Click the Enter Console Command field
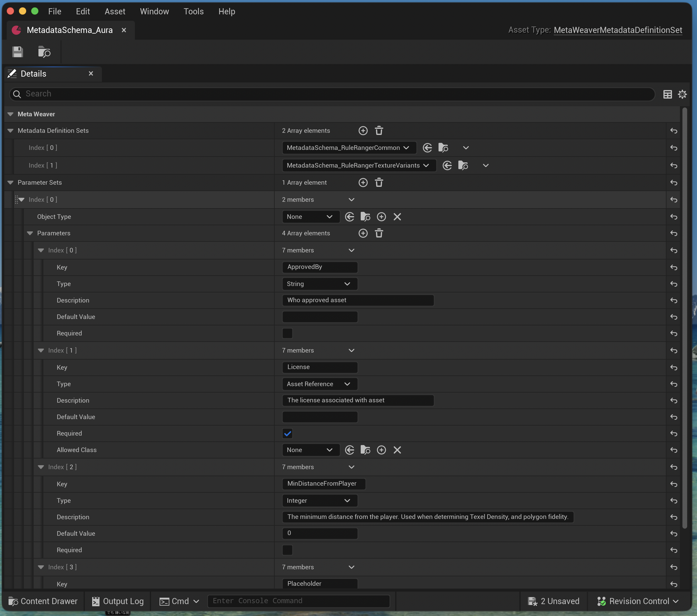The width and height of the screenshot is (697, 616). point(298,601)
